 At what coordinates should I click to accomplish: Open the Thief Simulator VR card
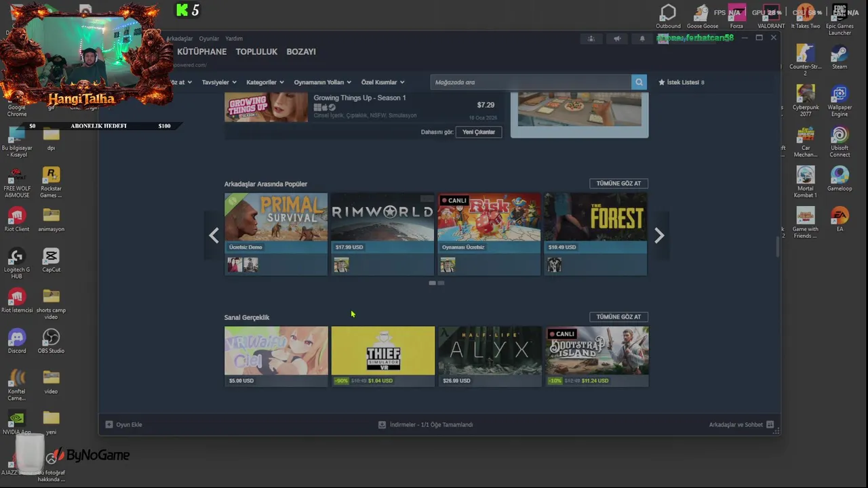[383, 357]
